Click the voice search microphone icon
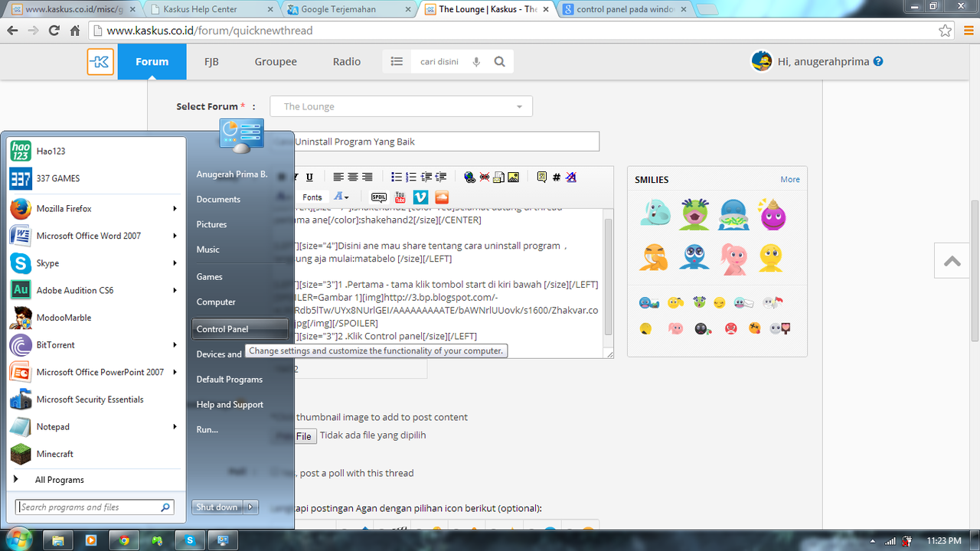980x551 pixels. [x=476, y=62]
